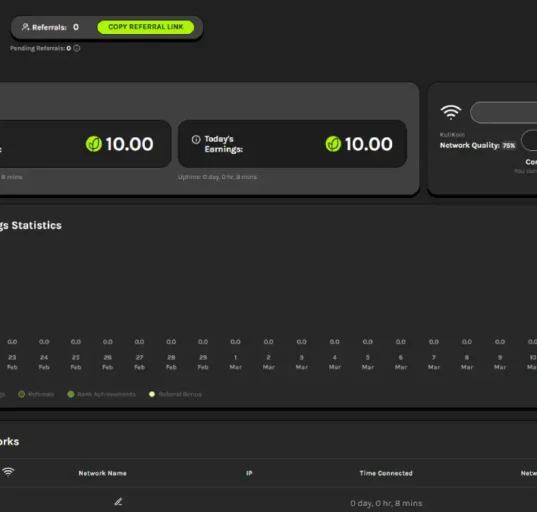
Task: Click the rounded field beside the Wi-Fi icon
Action: click(503, 112)
